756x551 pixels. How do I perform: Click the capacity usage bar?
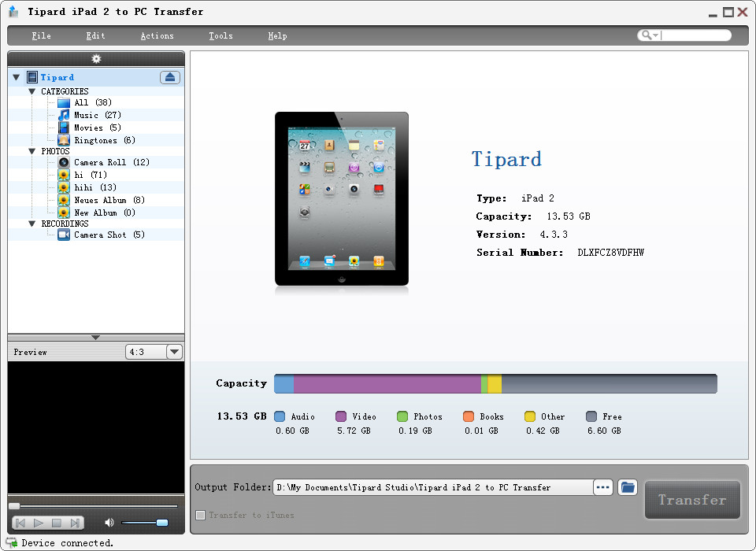[x=495, y=383]
